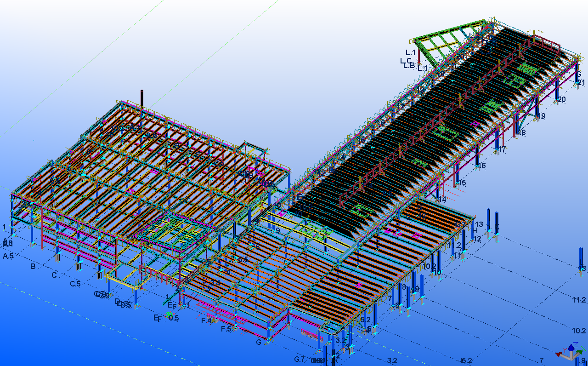Select the C.5 grid label
Viewport: 588px width, 366px height.
(75, 284)
